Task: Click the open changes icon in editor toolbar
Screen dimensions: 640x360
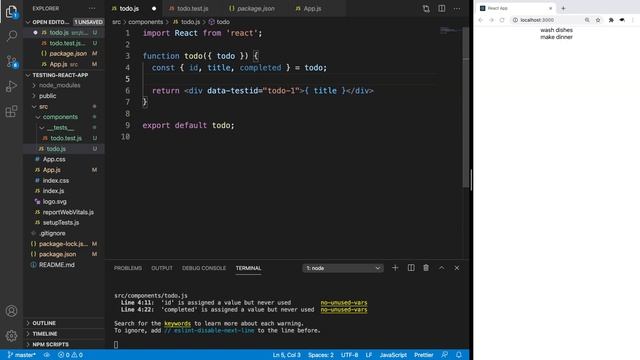Action: pos(426,9)
